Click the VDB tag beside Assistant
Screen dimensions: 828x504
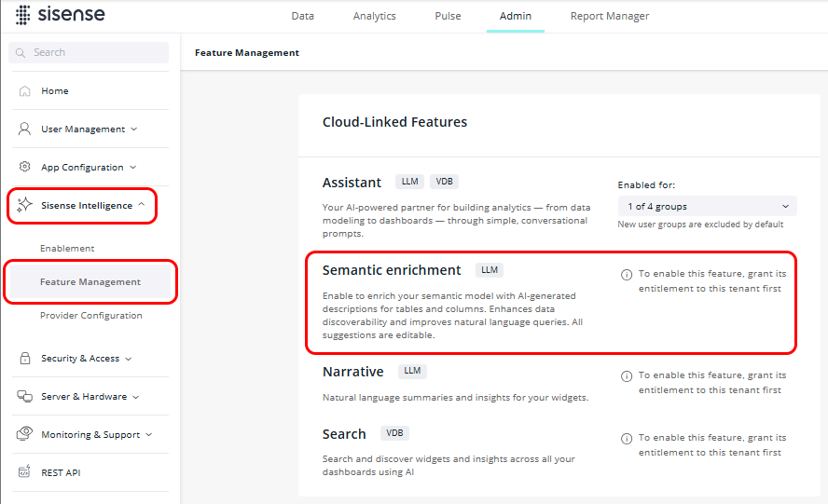point(444,182)
